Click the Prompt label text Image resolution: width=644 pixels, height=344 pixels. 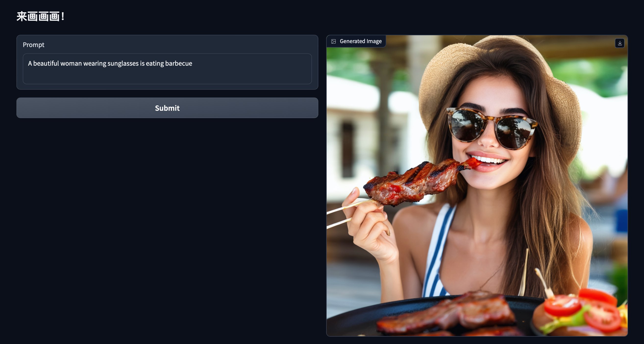pos(34,45)
